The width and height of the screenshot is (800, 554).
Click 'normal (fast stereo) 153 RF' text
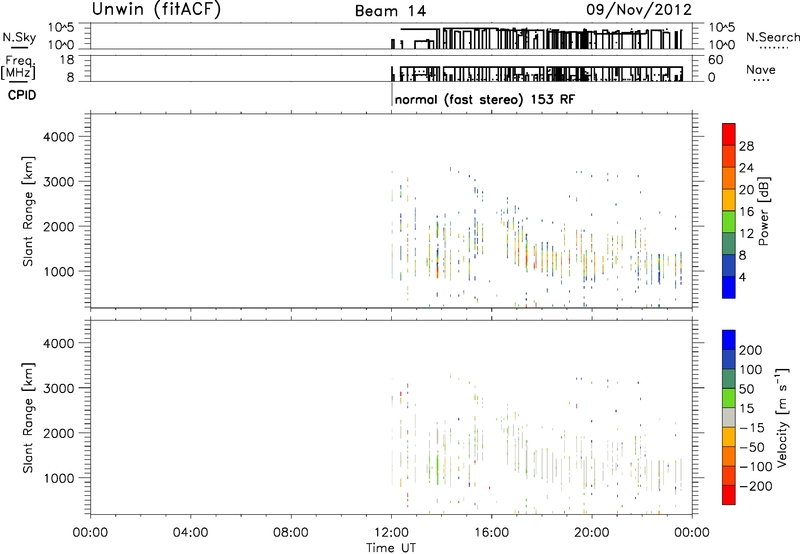(x=485, y=99)
